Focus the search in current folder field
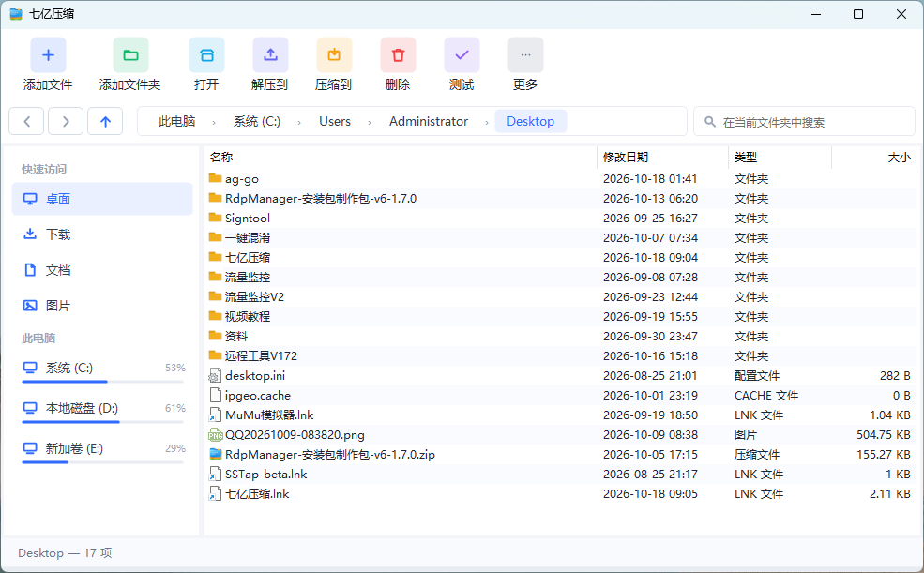The image size is (924, 573). tap(804, 122)
